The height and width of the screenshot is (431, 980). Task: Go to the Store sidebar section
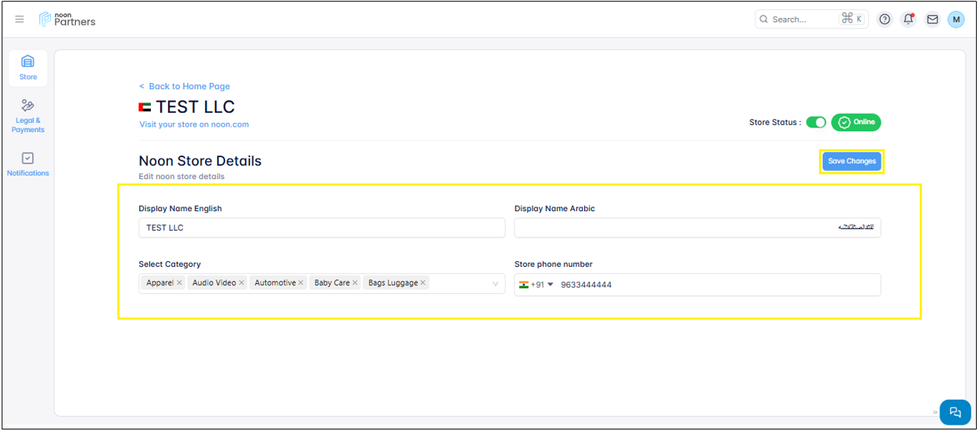click(x=28, y=68)
